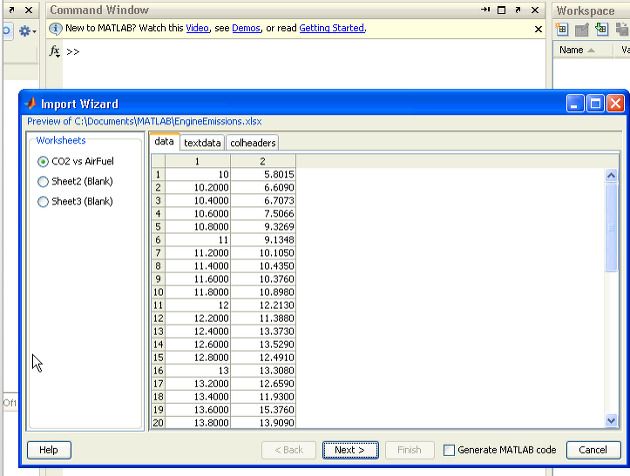Select column 1 header in data table
This screenshot has width=630, height=476.
click(198, 161)
